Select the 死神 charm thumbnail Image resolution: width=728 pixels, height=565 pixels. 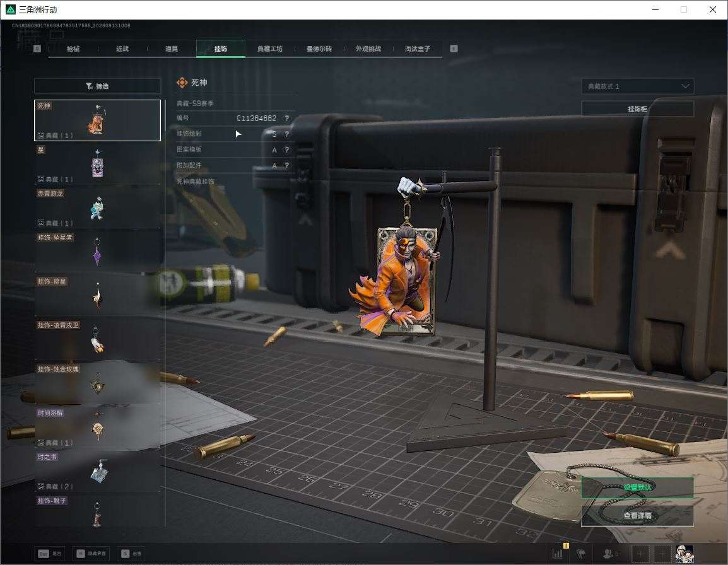pos(98,120)
